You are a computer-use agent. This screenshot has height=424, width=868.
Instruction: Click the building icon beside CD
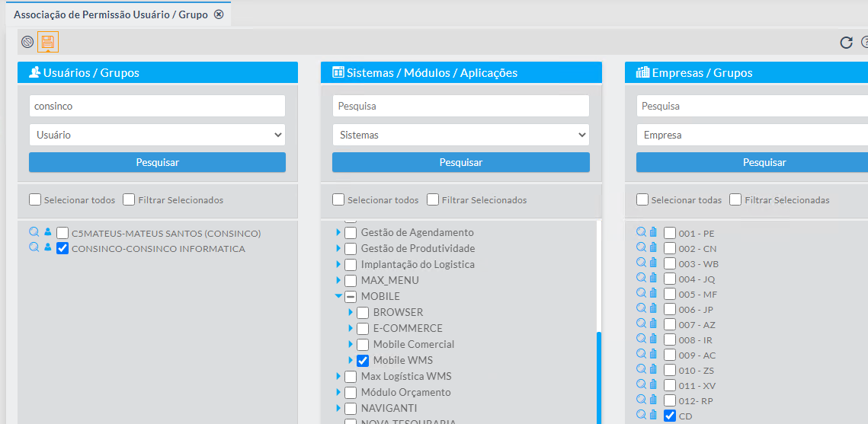click(653, 415)
